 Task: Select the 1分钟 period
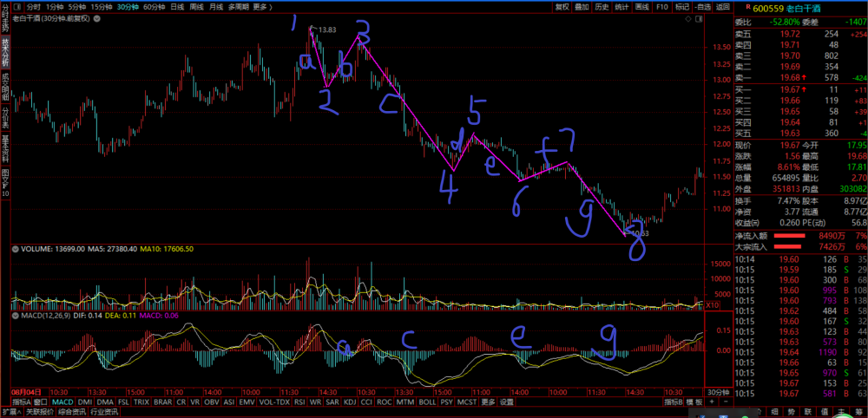pos(54,7)
